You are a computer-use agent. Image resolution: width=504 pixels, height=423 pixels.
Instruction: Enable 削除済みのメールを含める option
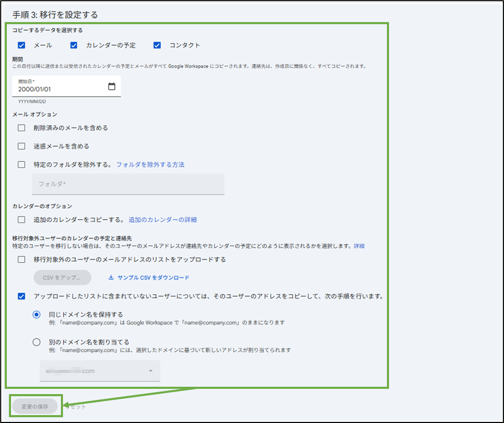[22, 128]
